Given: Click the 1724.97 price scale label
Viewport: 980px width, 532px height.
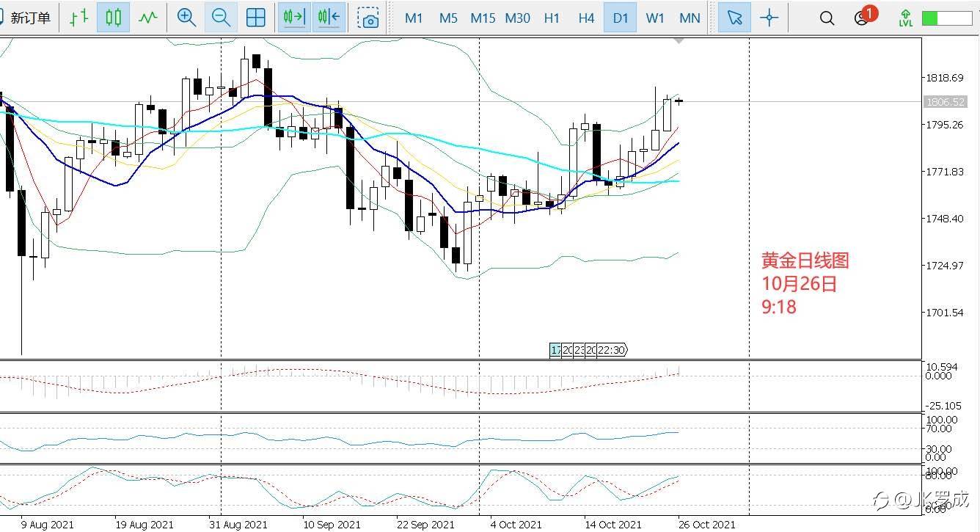Looking at the screenshot, I should point(945,266).
